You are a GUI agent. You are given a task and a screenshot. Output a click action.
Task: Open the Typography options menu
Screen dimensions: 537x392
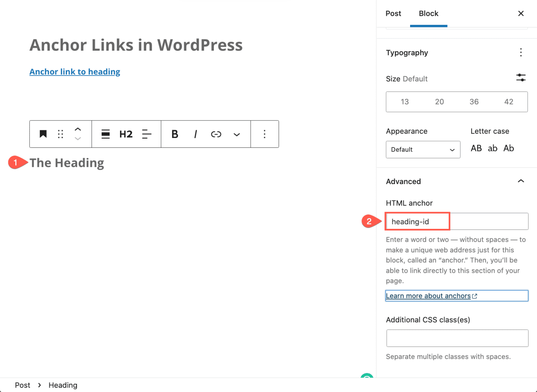[521, 52]
